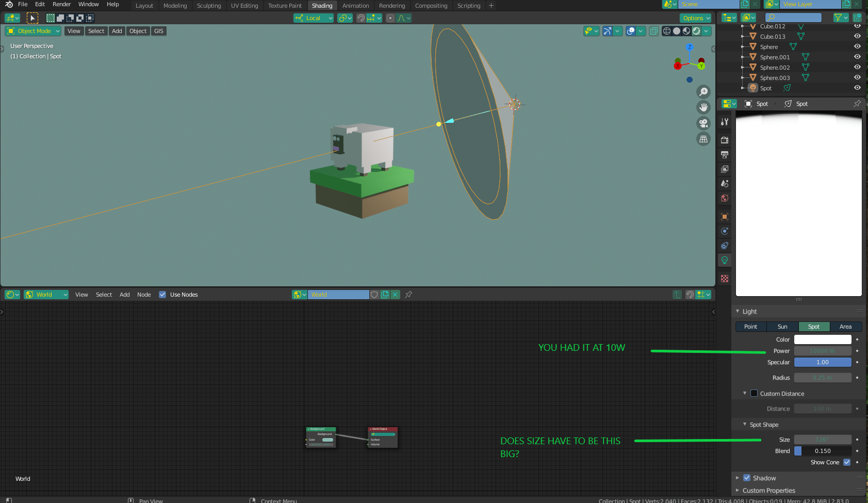Screen dimensions: 868x503
Task: Open the World shader type dropdown
Action: pyautogui.click(x=46, y=295)
